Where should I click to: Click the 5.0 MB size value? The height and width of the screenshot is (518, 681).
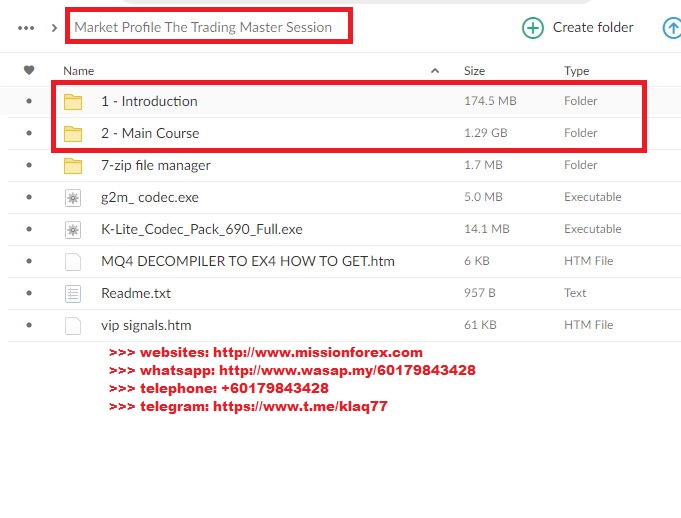483,197
